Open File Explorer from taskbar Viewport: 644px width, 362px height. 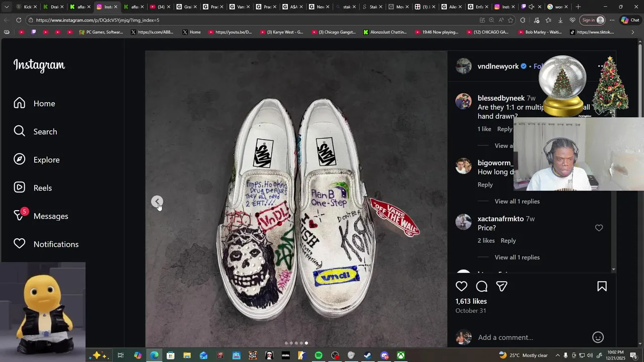pyautogui.click(x=187, y=355)
